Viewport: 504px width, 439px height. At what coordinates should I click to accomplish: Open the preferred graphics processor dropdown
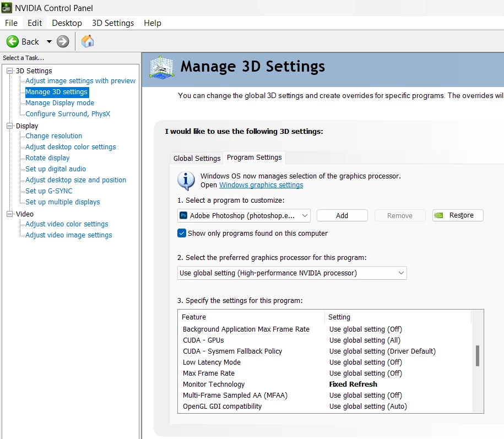click(292, 273)
